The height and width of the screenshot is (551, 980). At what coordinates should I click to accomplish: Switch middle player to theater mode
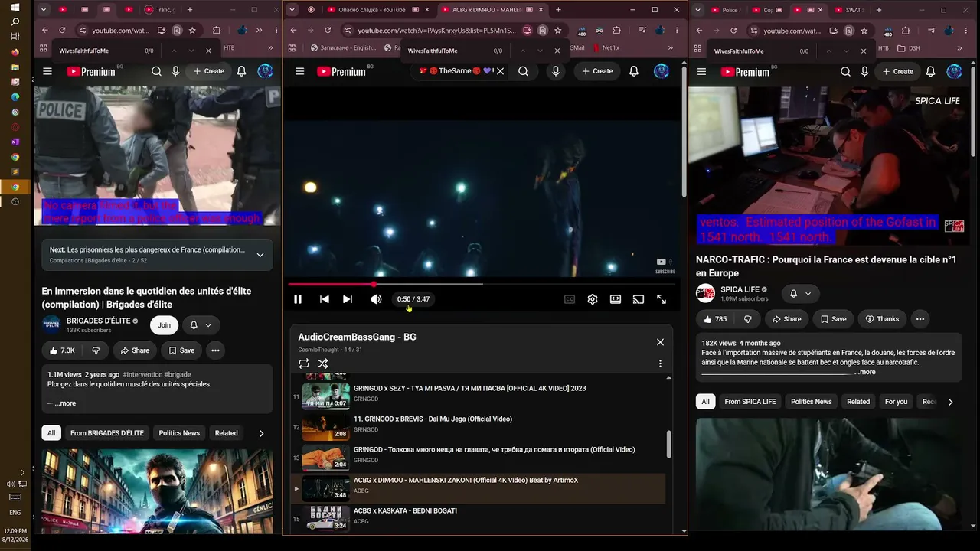point(616,299)
